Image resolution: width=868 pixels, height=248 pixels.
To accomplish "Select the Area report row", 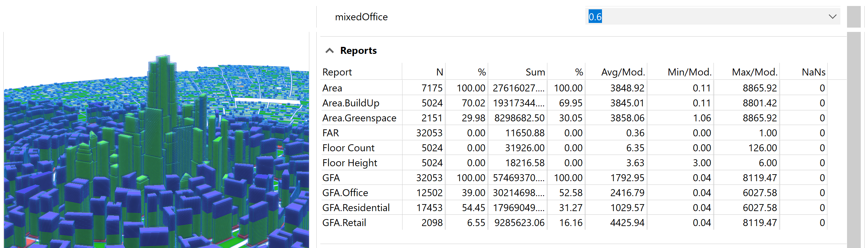I will click(574, 88).
